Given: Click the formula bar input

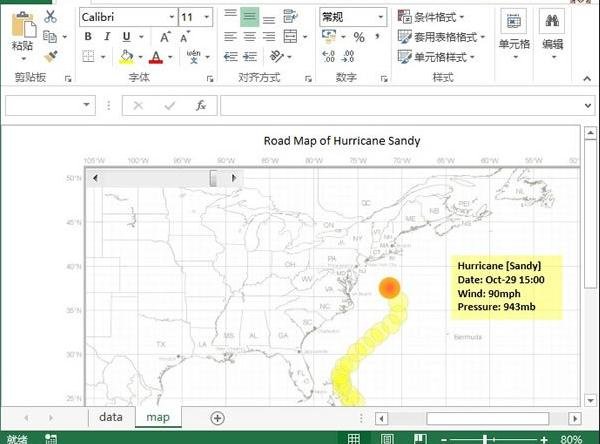Looking at the screenshot, I should 400,105.
